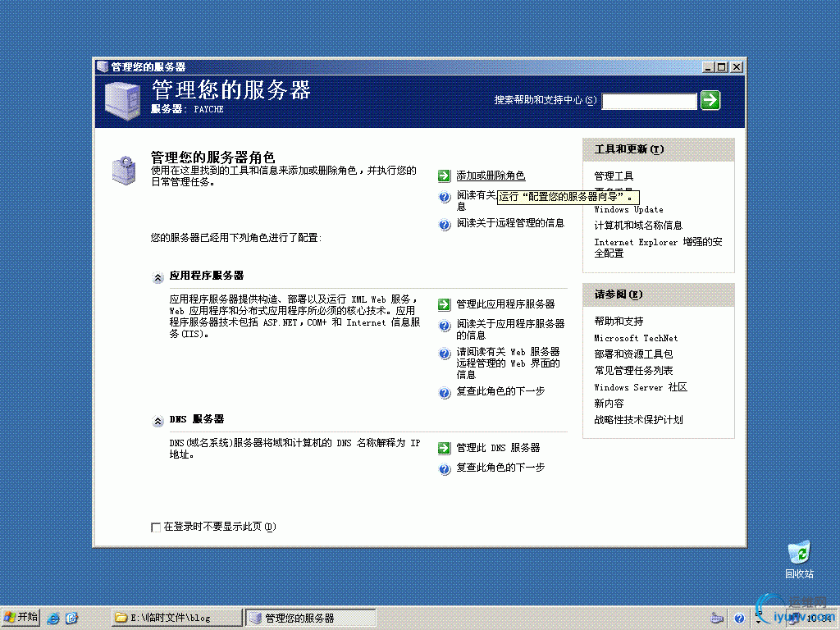Open 新内容 link
The width and height of the screenshot is (840, 630).
tap(609, 404)
